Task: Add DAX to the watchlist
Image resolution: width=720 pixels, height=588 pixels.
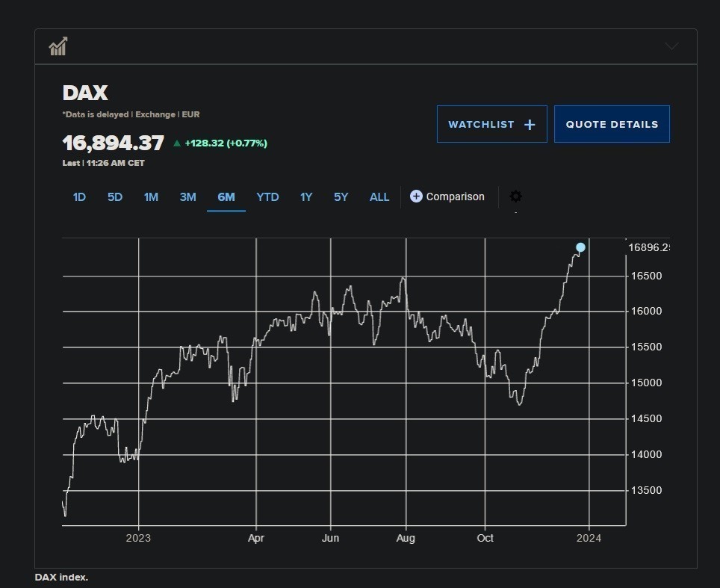Action: 491,124
